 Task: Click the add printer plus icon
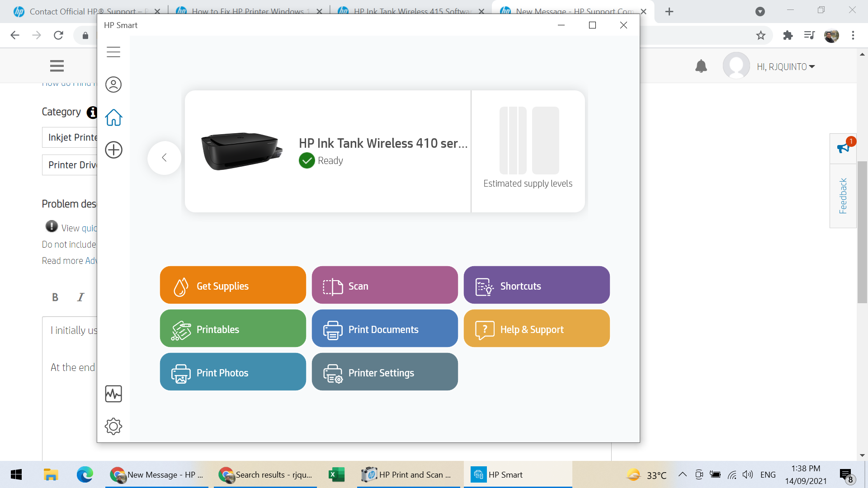(113, 150)
